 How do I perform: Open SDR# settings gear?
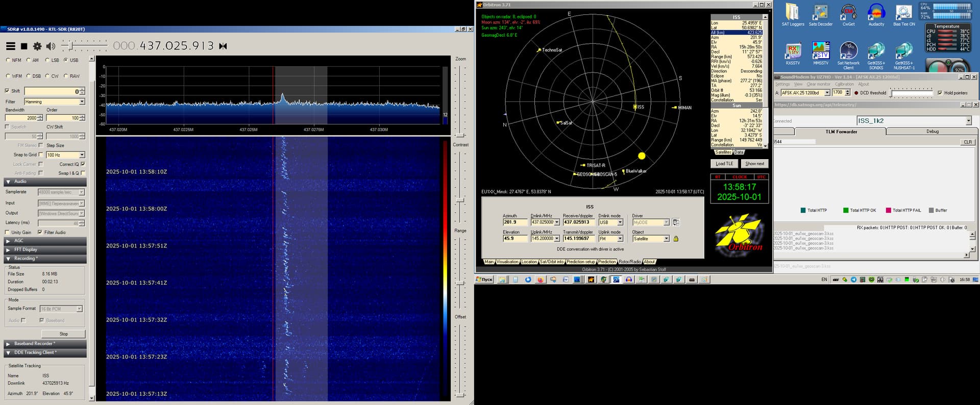click(37, 46)
